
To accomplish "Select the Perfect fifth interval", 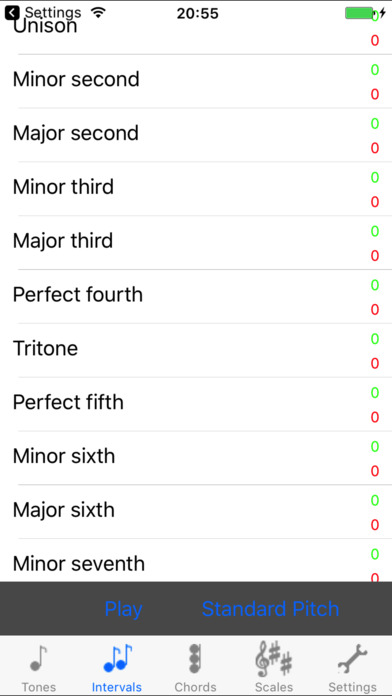I will pos(196,404).
